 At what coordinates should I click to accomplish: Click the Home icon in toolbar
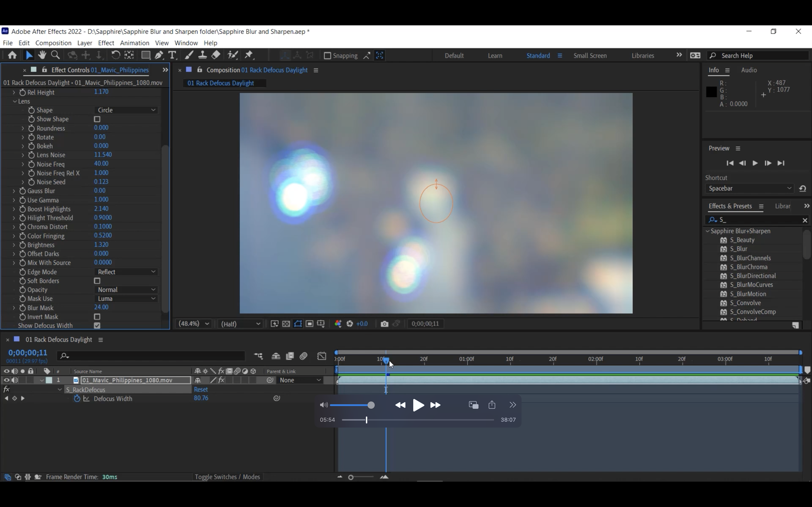(12, 55)
